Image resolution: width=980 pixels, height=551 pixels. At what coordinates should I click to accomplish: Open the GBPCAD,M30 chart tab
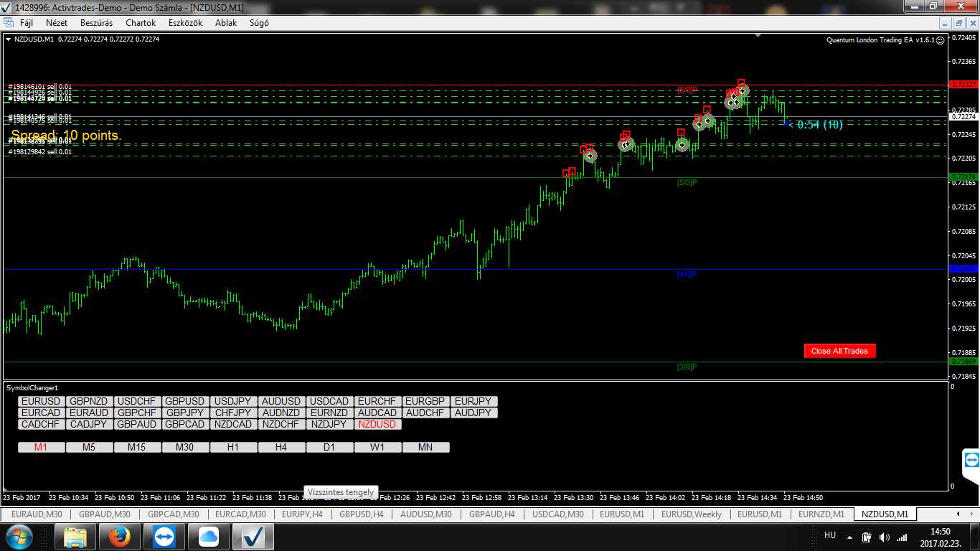pyautogui.click(x=174, y=514)
